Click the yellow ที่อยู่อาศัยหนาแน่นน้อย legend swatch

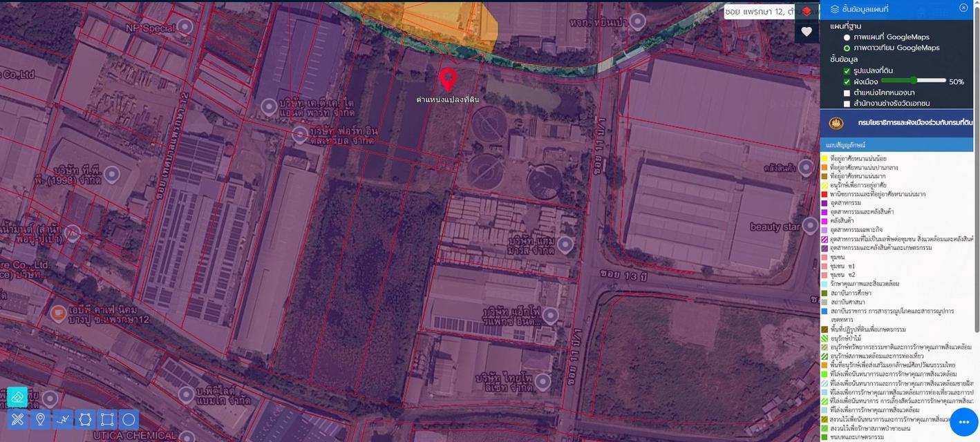pyautogui.click(x=824, y=159)
